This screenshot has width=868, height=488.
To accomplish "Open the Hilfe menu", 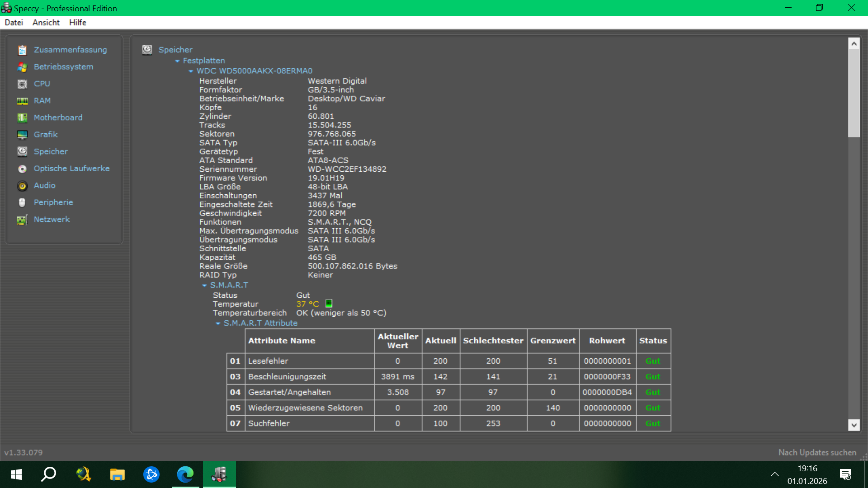I will (x=77, y=23).
